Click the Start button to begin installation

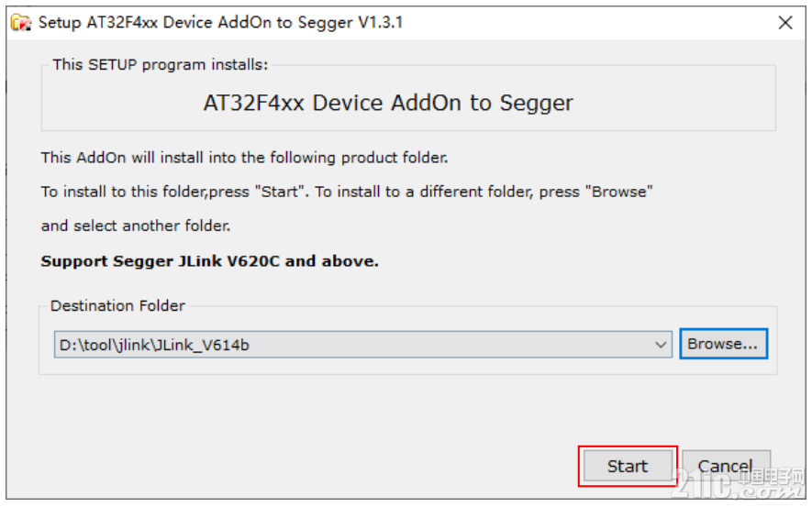tap(628, 466)
